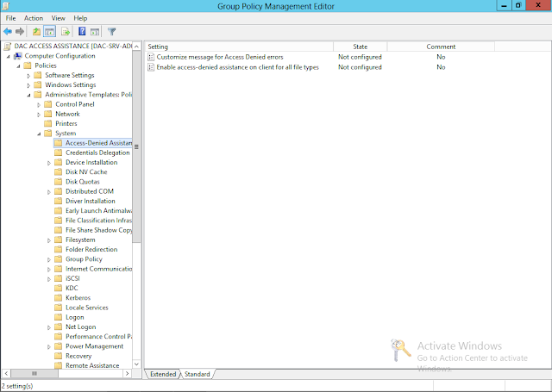Click the Group Policy Management Editor title icon
Screen dimensions: 552x392
(6, 6)
